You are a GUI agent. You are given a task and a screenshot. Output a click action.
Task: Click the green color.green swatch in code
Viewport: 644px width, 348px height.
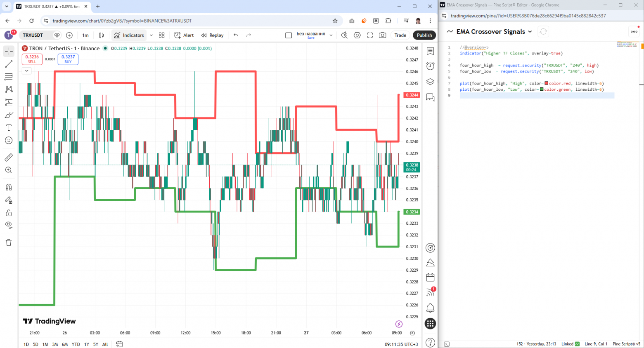click(542, 89)
